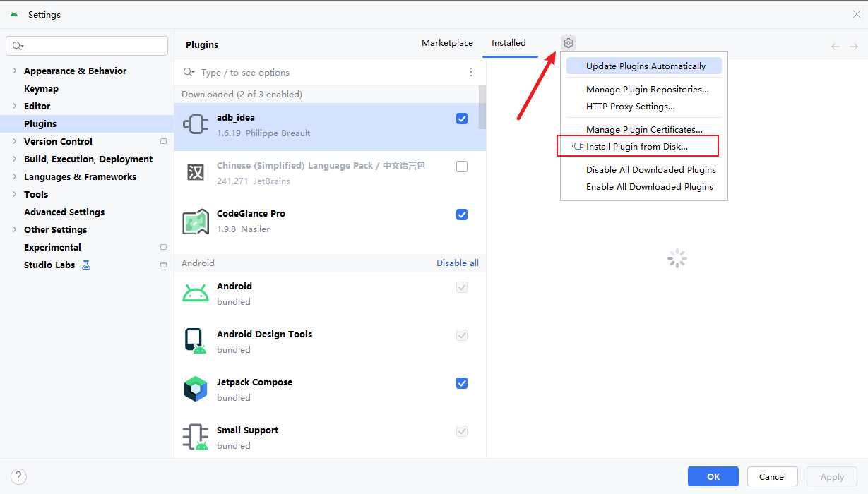Expand the Other Settings node
Image resolution: width=868 pixels, height=494 pixels.
(x=14, y=229)
